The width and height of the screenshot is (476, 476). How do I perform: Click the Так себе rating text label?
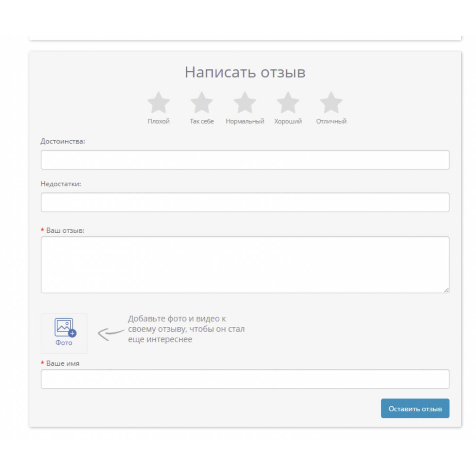202,121
